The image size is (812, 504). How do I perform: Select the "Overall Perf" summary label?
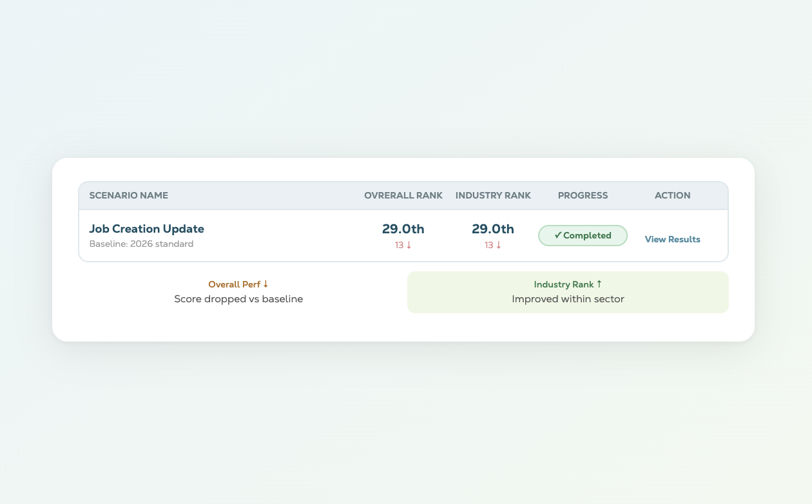click(234, 284)
